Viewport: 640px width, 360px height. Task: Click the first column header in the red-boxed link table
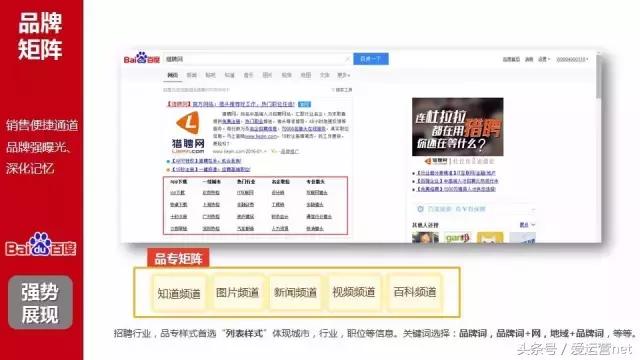pos(178,182)
